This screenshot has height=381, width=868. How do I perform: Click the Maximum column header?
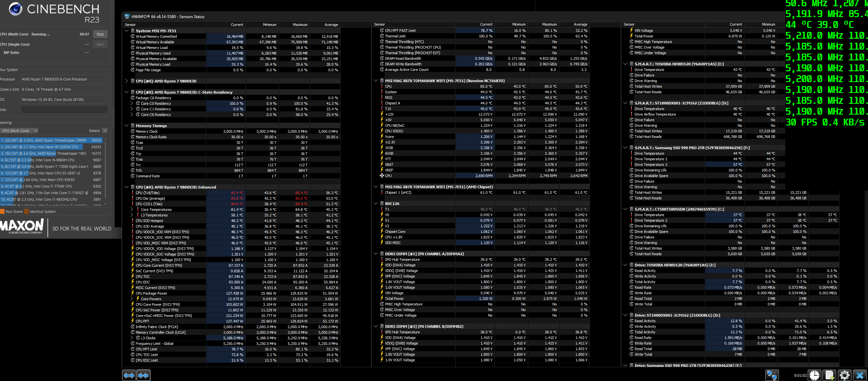[300, 25]
